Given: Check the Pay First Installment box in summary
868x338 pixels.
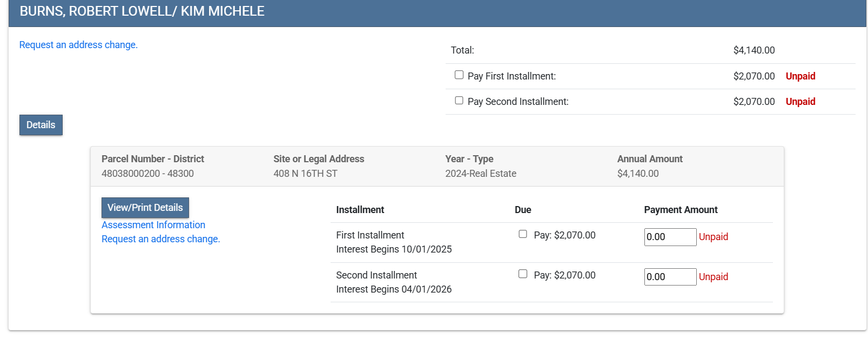Looking at the screenshot, I should point(459,75).
